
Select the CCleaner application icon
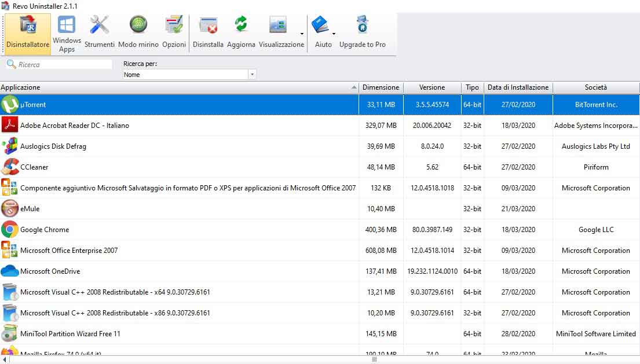point(9,167)
